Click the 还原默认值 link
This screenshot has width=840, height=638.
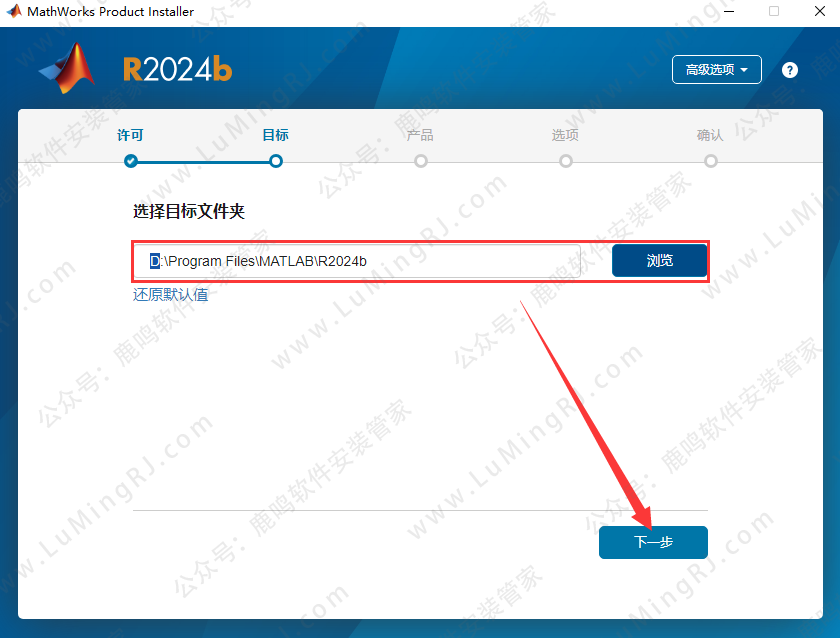[x=170, y=295]
